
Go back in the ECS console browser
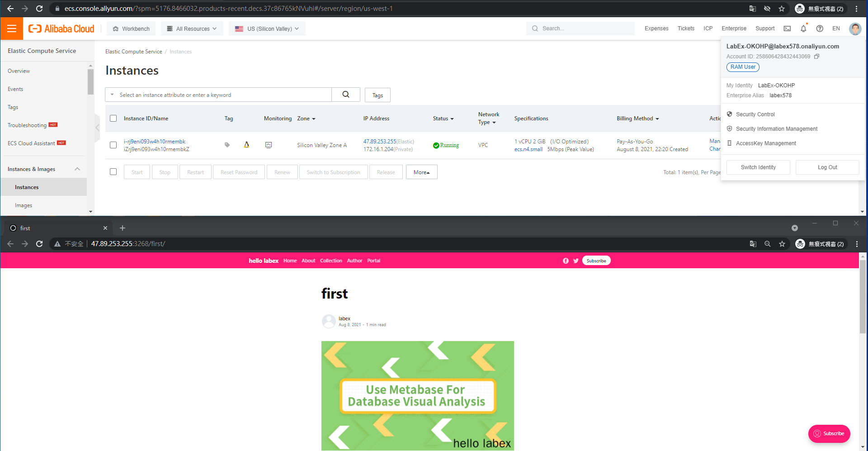(x=10, y=9)
